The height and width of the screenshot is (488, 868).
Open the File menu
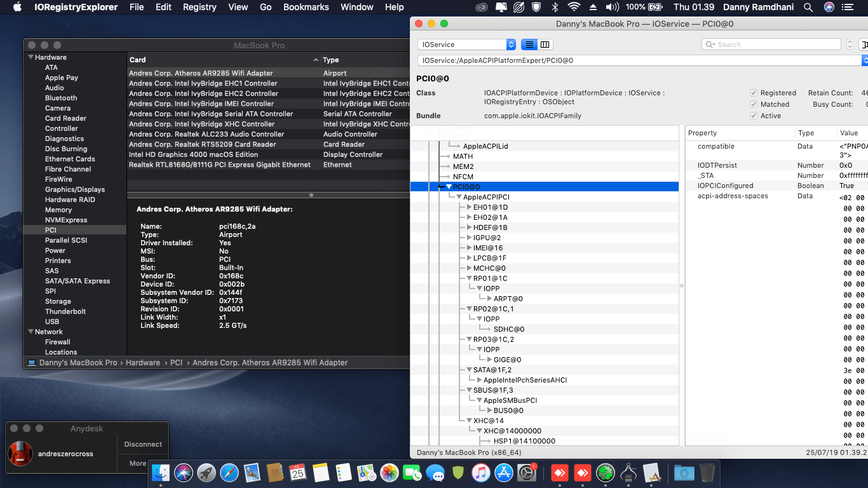point(137,7)
